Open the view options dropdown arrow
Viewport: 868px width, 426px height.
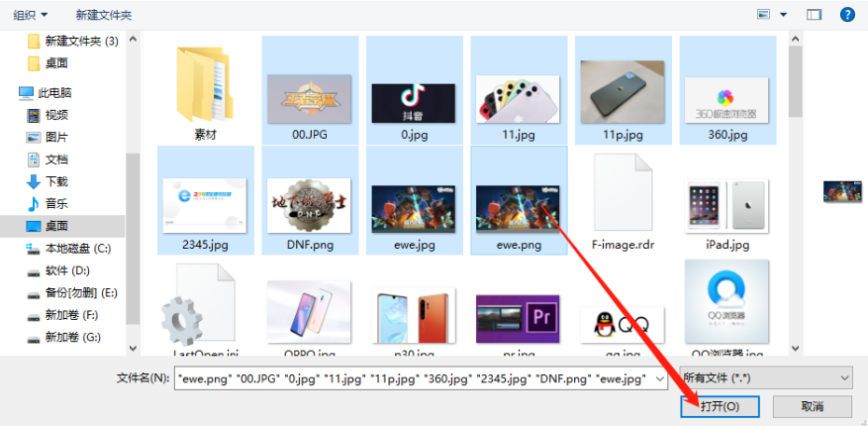coord(784,15)
